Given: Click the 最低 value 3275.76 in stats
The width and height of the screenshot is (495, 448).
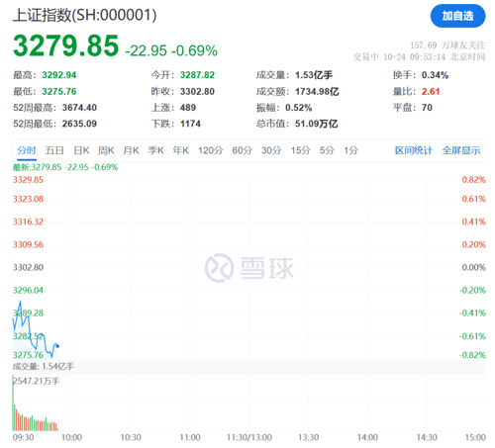Looking at the screenshot, I should pyautogui.click(x=59, y=92).
